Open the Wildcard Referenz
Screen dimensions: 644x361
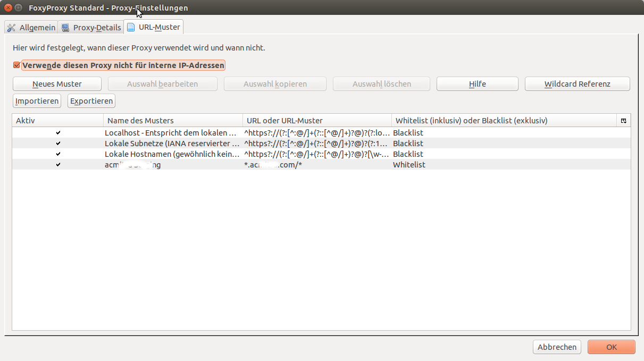pos(578,84)
